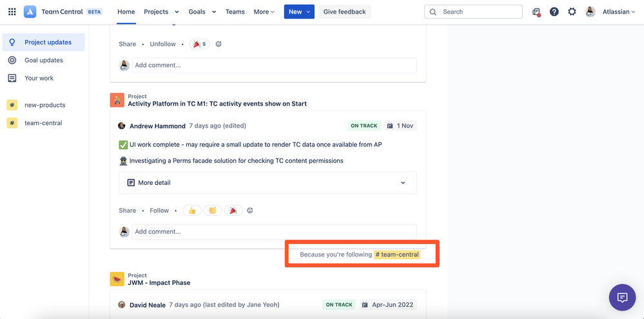Go to the Home tab
Screen dimensions: 644x319
coord(126,12)
